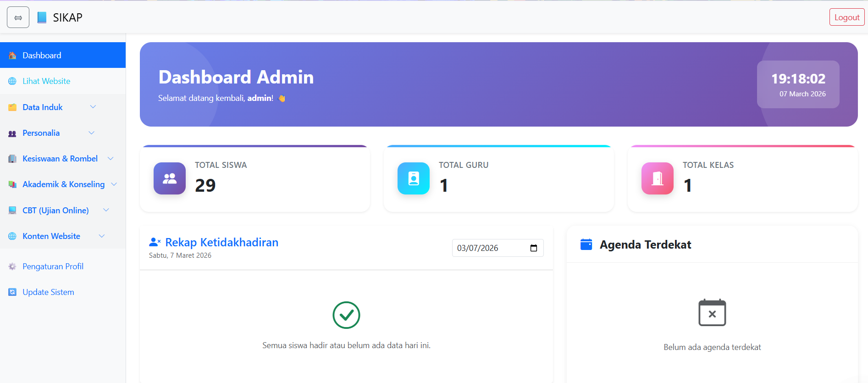Screen dimensions: 868x383
Task: Expand the CBT (Ujian Online) chevron
Action: (106, 210)
